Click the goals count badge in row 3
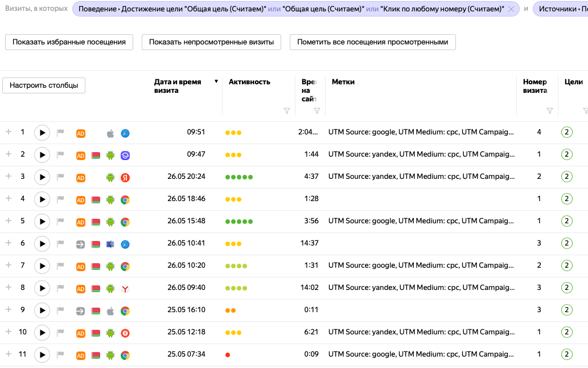This screenshot has width=588, height=368. pyautogui.click(x=566, y=177)
